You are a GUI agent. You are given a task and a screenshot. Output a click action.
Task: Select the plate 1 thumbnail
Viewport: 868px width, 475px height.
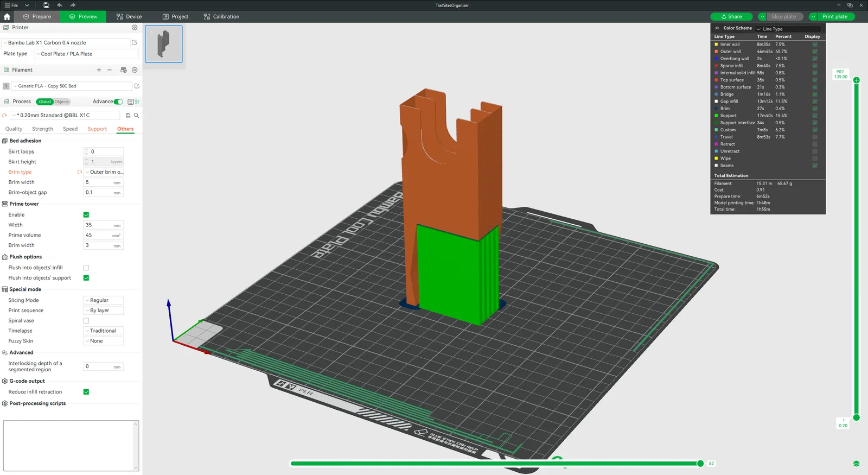pos(164,45)
